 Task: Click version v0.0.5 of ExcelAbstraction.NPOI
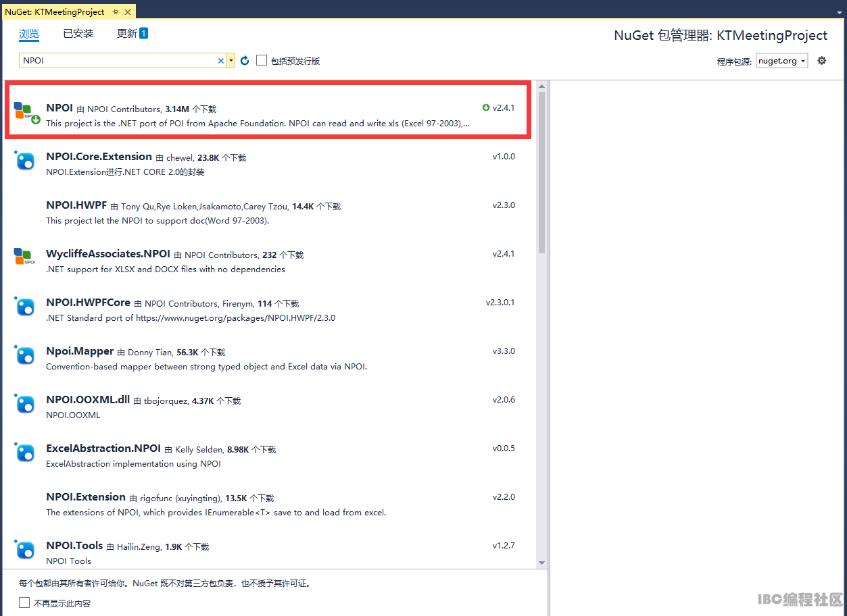click(504, 448)
